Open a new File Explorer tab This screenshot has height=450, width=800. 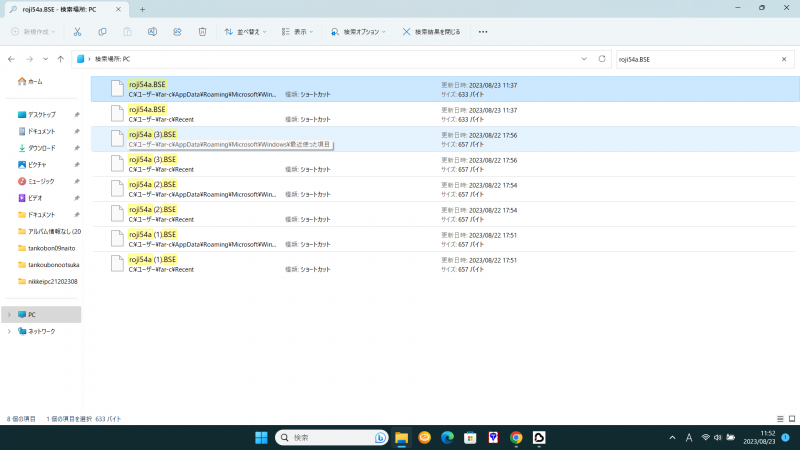pyautogui.click(x=142, y=9)
